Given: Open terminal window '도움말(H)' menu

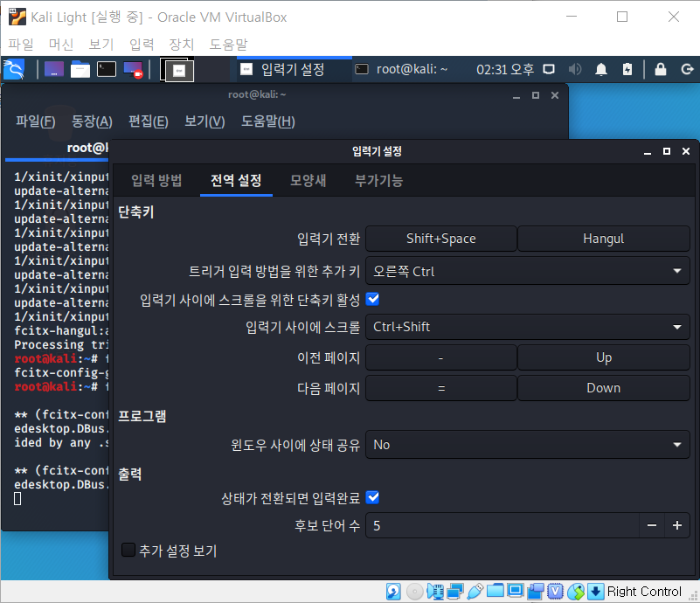Looking at the screenshot, I should (x=268, y=121).
